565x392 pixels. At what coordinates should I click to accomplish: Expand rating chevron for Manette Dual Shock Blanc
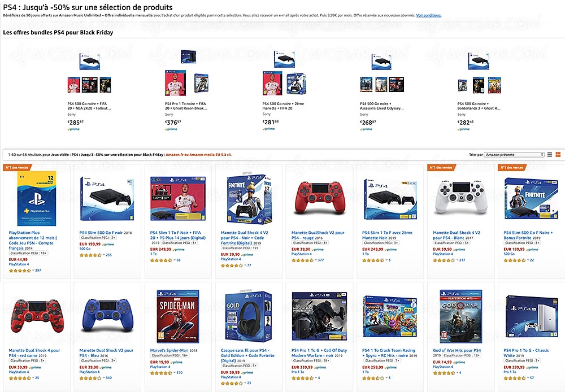[457, 260]
